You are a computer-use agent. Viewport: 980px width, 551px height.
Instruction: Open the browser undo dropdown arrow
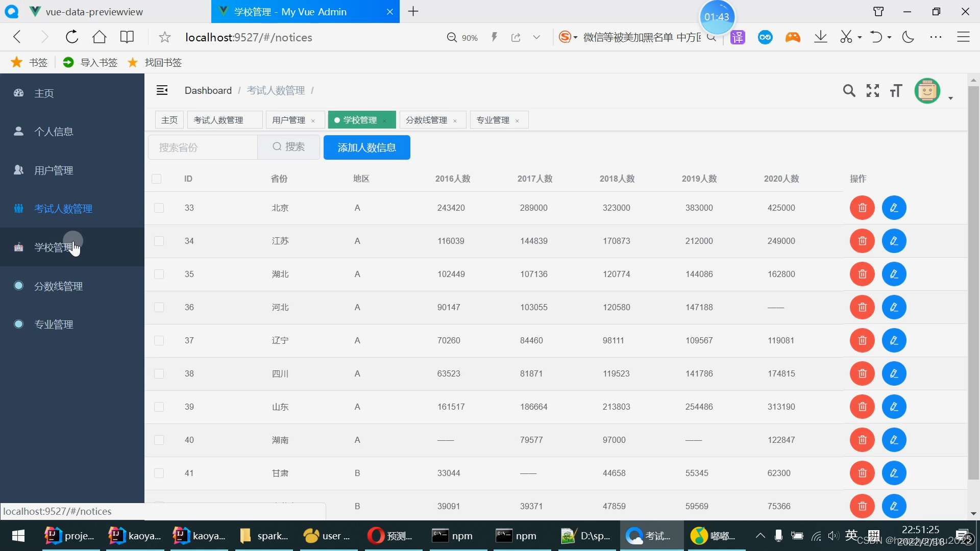pyautogui.click(x=890, y=37)
